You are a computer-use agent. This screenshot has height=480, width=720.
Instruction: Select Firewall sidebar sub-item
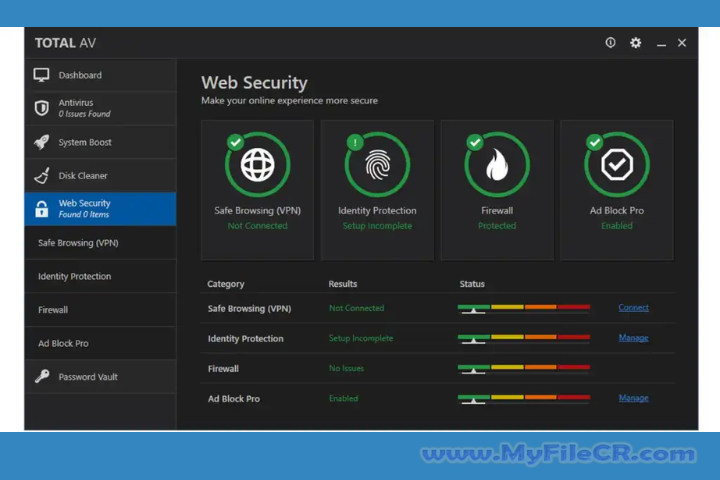101,310
